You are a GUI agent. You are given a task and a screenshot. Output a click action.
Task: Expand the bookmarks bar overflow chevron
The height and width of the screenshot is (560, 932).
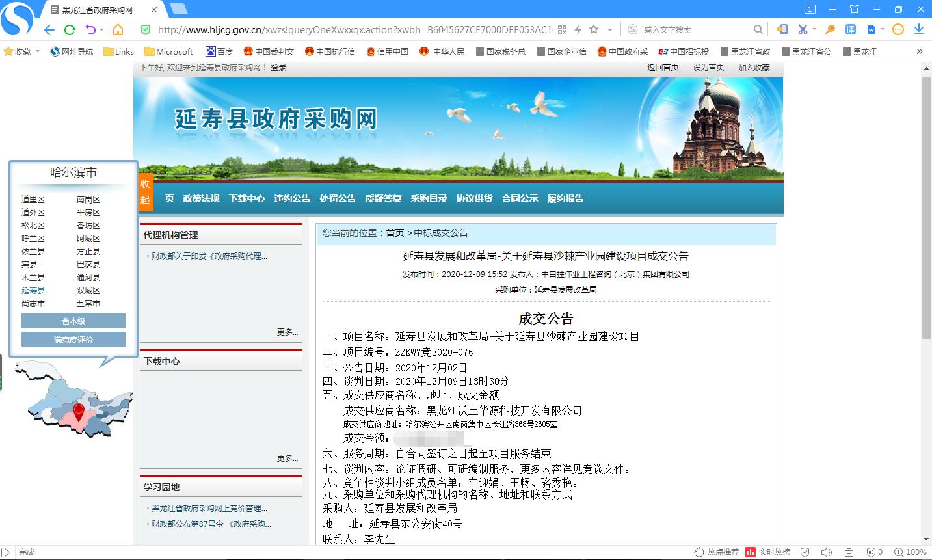(x=919, y=51)
